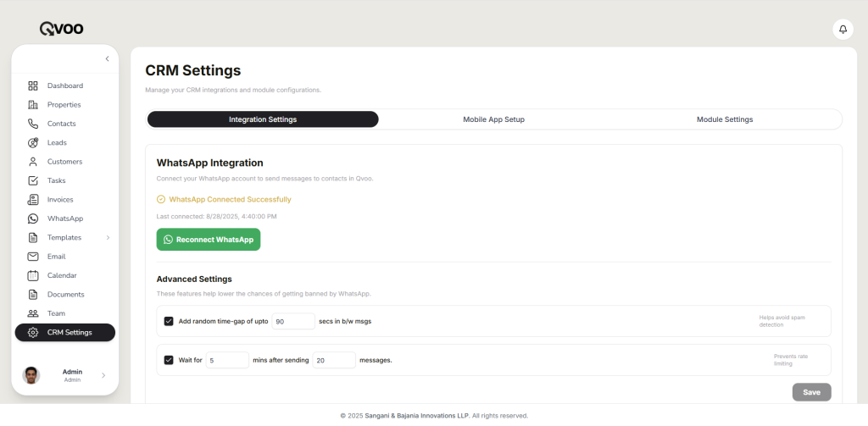Click the Customers person icon

tap(33, 162)
